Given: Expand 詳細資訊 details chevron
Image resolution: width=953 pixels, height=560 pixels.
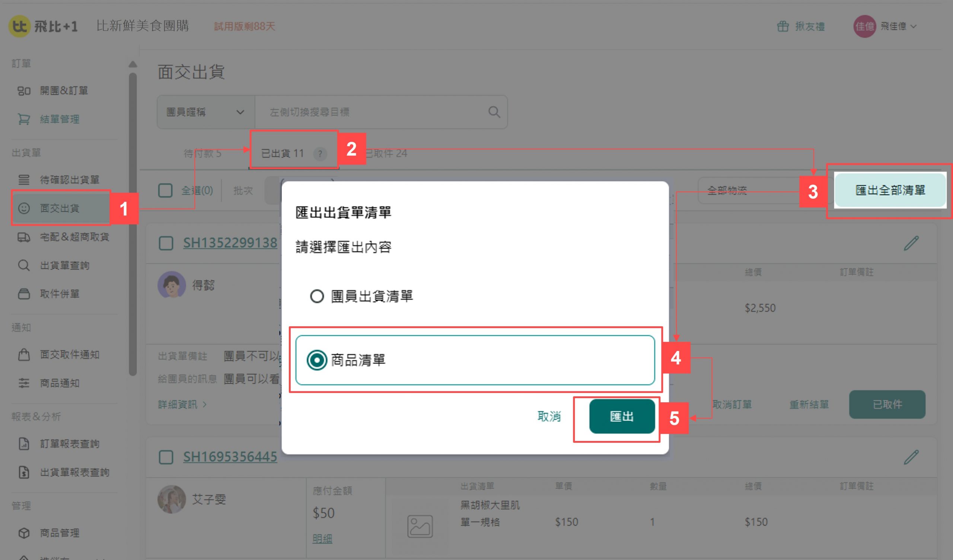Looking at the screenshot, I should 205,404.
